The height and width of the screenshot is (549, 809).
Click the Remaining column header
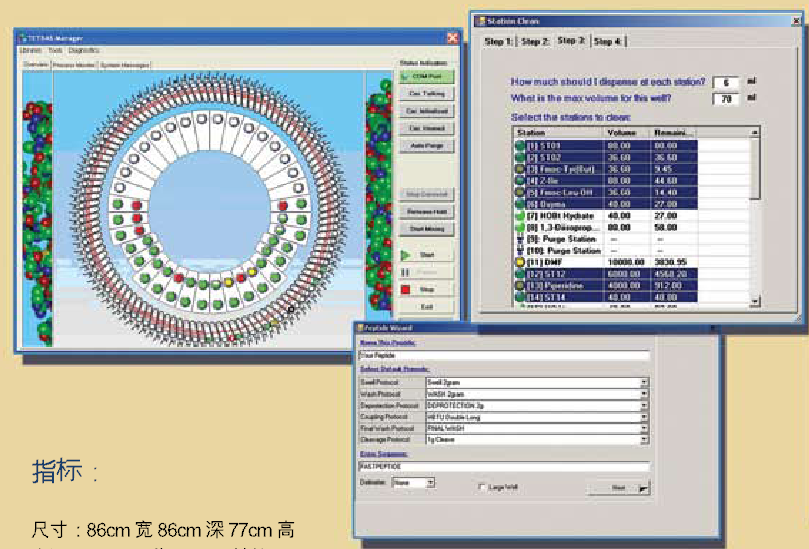674,133
